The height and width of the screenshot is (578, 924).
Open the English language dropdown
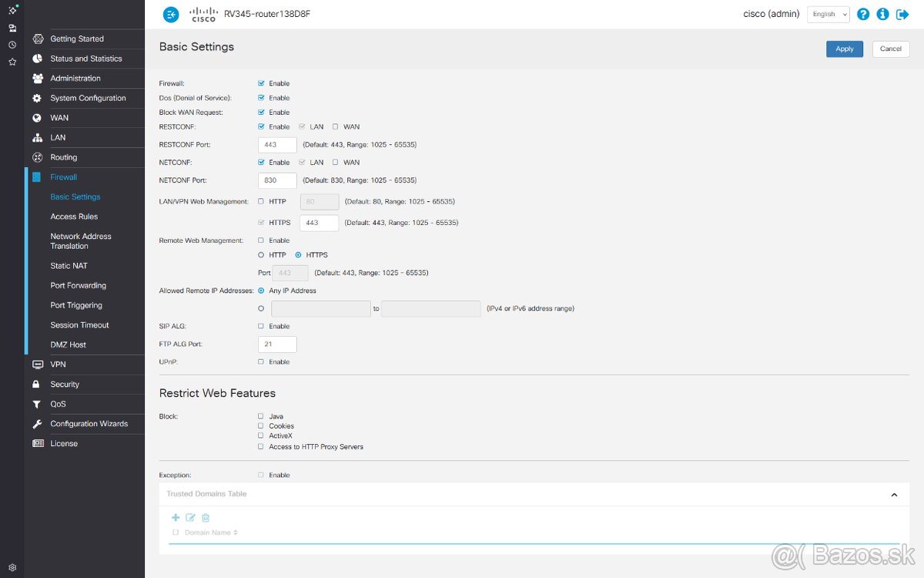click(829, 14)
